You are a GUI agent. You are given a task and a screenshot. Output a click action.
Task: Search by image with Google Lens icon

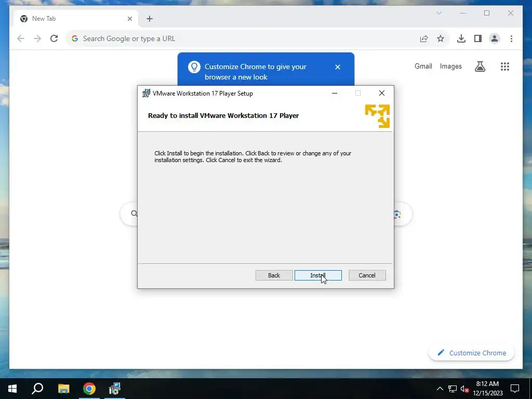397,214
